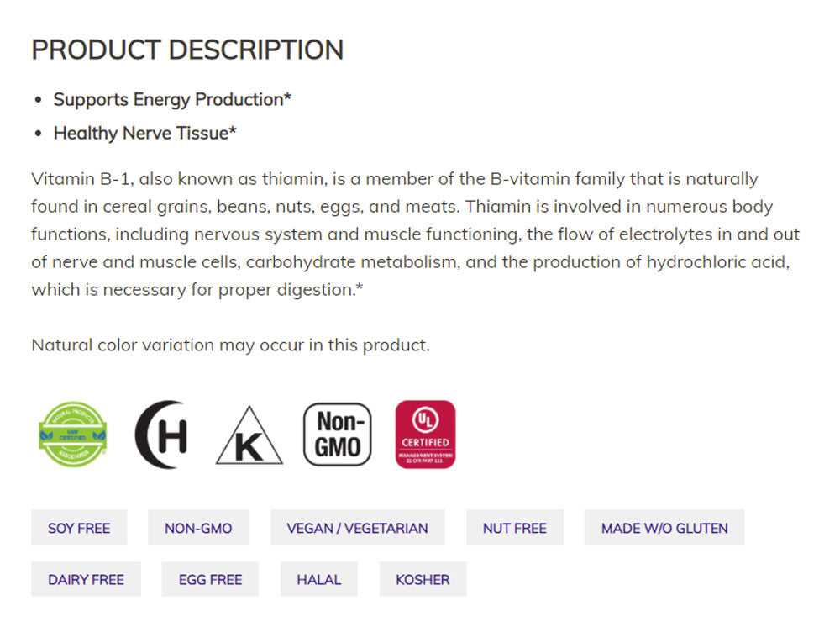The image size is (840, 627).
Task: Click the natural color variation note
Action: click(x=230, y=345)
